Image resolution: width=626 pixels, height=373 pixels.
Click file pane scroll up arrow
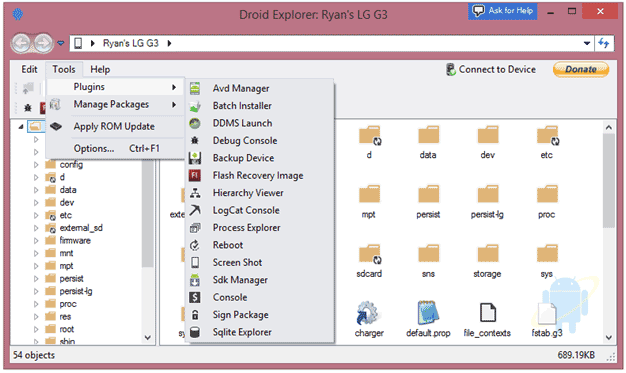click(x=608, y=127)
